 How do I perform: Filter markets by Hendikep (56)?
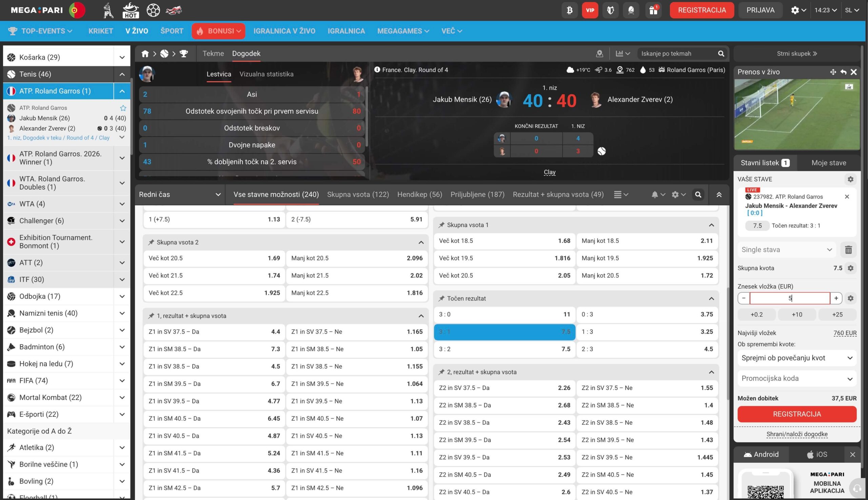tap(419, 195)
